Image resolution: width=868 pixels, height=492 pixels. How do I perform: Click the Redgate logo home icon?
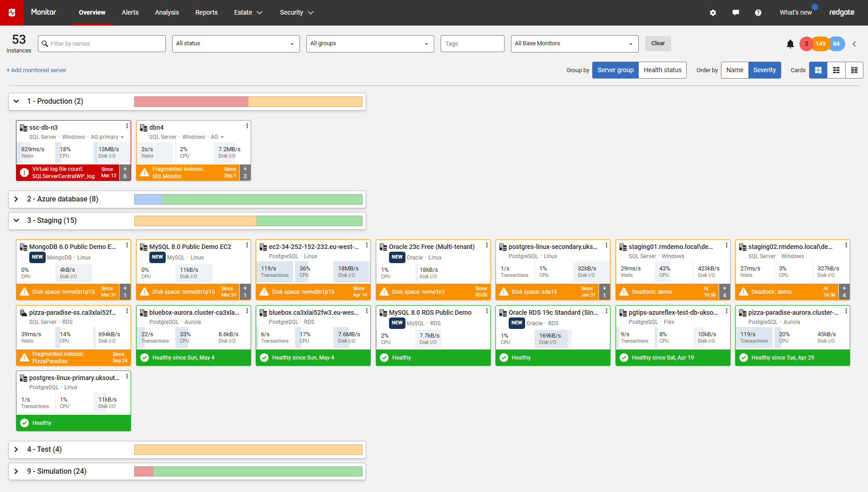[x=12, y=13]
